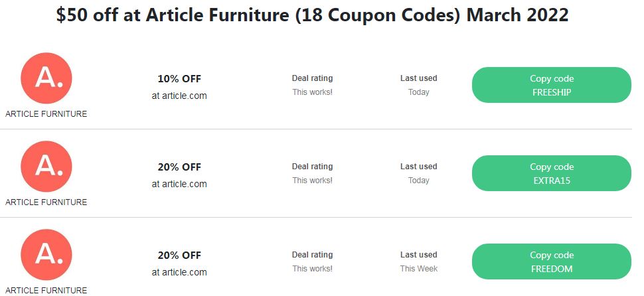Viewport: 644px width, 296px height.
Task: Click 'This works!' text in the EXTRA15 row
Action: [312, 181]
